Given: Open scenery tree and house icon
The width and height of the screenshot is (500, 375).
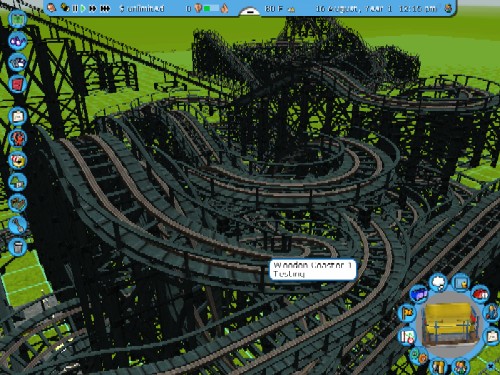Looking at the screenshot, I should [x=18, y=182].
